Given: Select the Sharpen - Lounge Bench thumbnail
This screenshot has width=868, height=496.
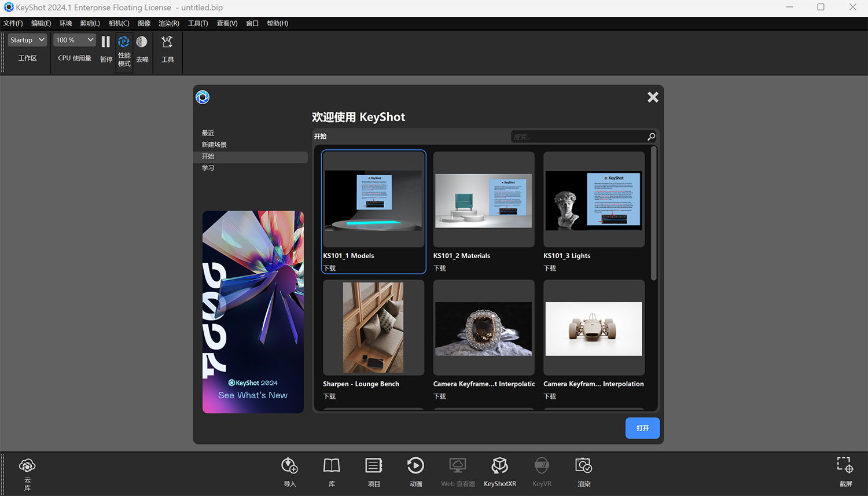Looking at the screenshot, I should click(374, 328).
